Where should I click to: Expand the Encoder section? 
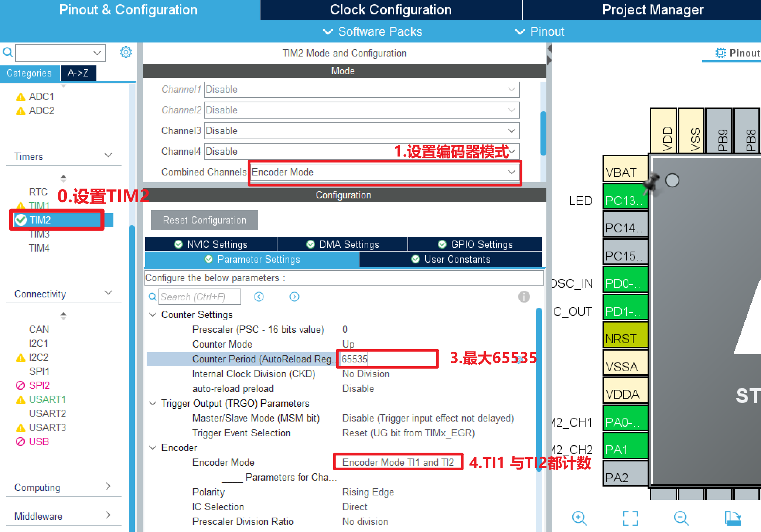point(156,450)
